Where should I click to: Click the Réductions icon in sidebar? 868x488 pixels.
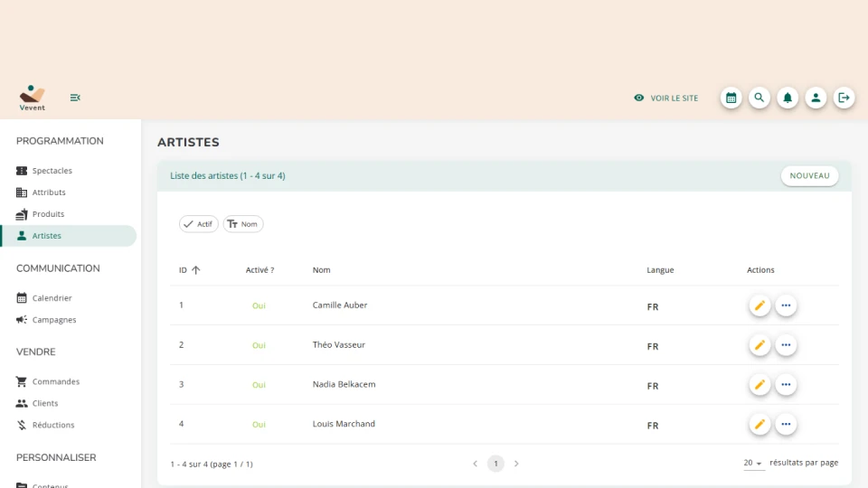pos(22,425)
